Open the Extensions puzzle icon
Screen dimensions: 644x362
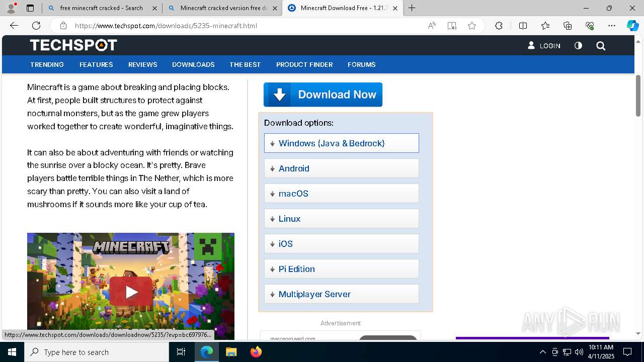pyautogui.click(x=499, y=26)
